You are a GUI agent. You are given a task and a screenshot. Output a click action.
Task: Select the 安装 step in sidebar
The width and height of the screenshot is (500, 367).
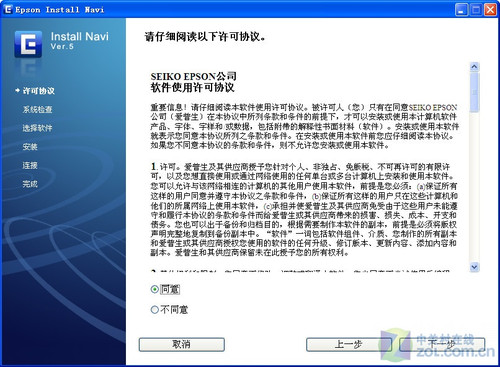(x=30, y=147)
